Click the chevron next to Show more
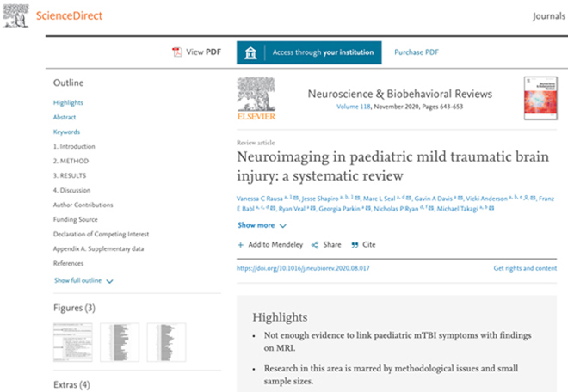This screenshot has height=392, width=568. tap(283, 226)
